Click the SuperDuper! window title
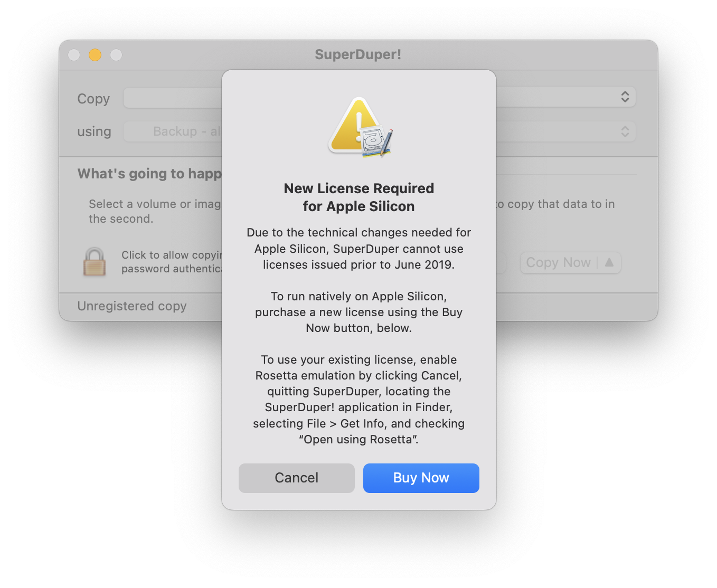 (x=358, y=54)
